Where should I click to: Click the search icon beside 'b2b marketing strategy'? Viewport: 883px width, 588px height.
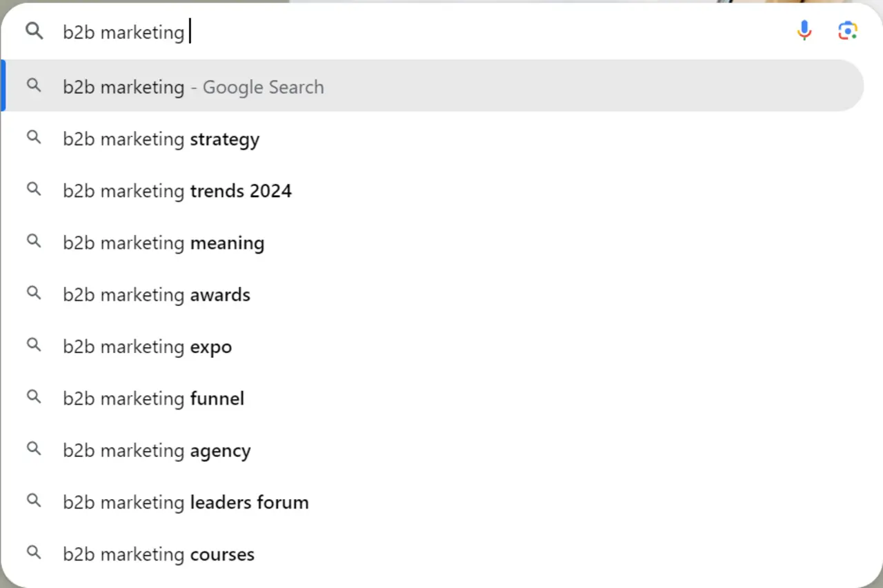34,138
